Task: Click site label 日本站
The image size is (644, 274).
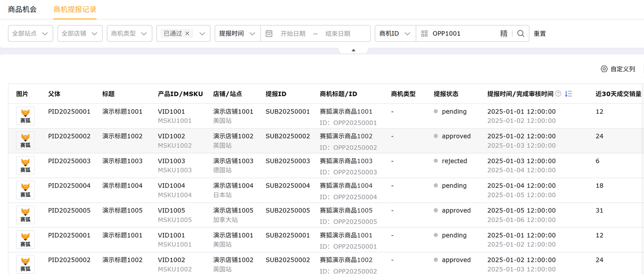Action: tap(222, 195)
